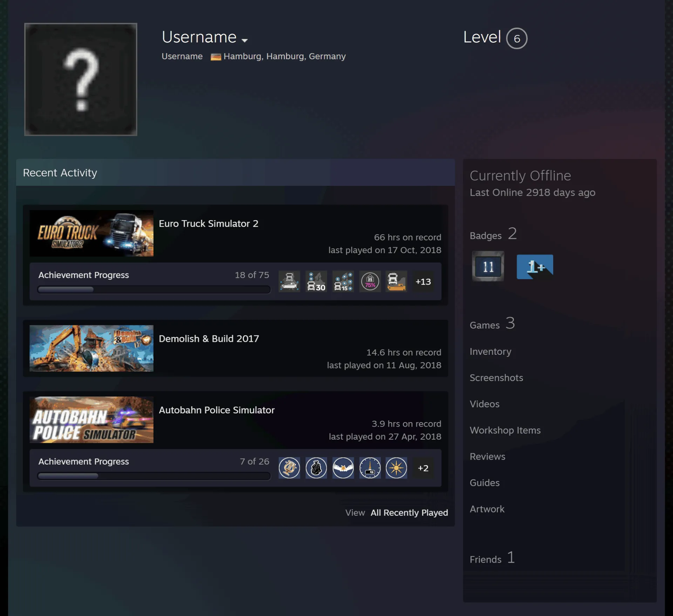Click the orange truck achievement icon
The height and width of the screenshot is (616, 673).
pyautogui.click(x=396, y=282)
